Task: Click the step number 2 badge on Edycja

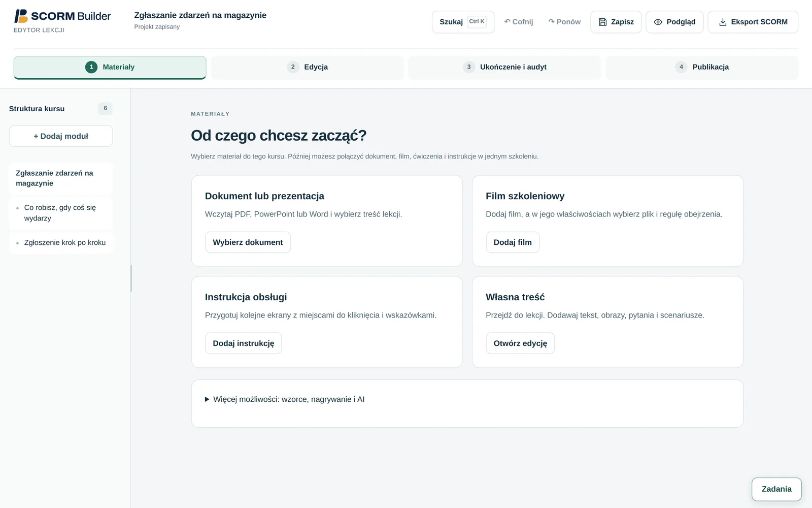Action: [x=293, y=67]
